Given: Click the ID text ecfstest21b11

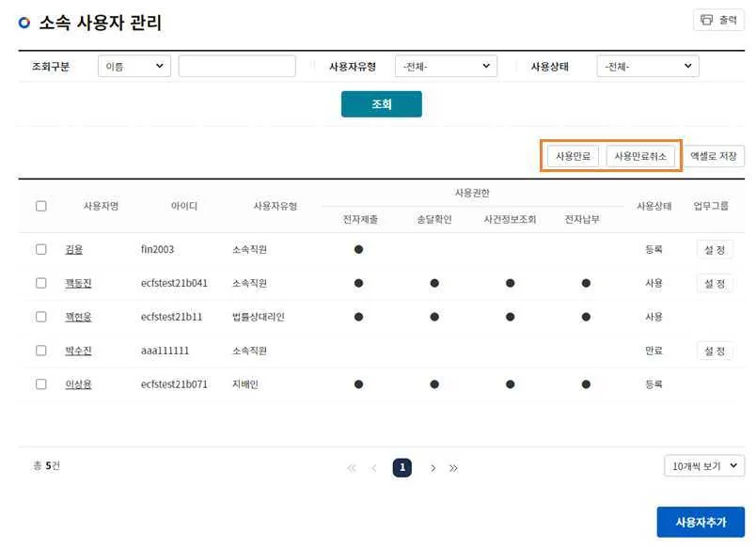Looking at the screenshot, I should pyautogui.click(x=172, y=317).
